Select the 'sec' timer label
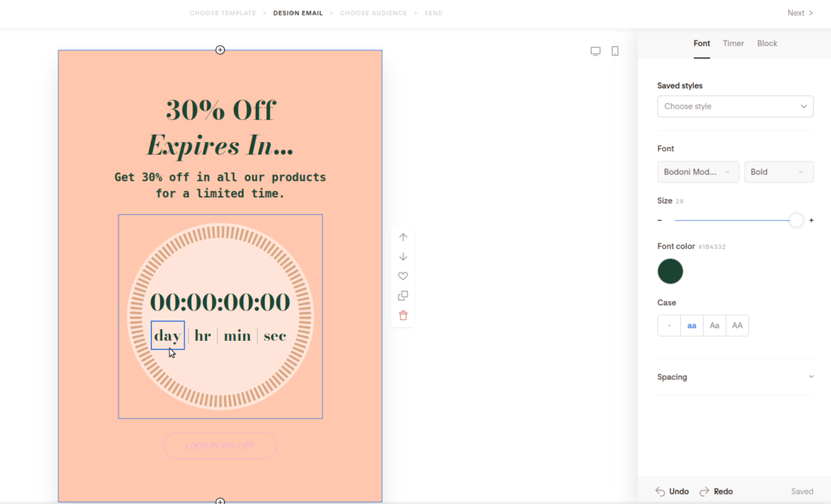 tap(274, 335)
